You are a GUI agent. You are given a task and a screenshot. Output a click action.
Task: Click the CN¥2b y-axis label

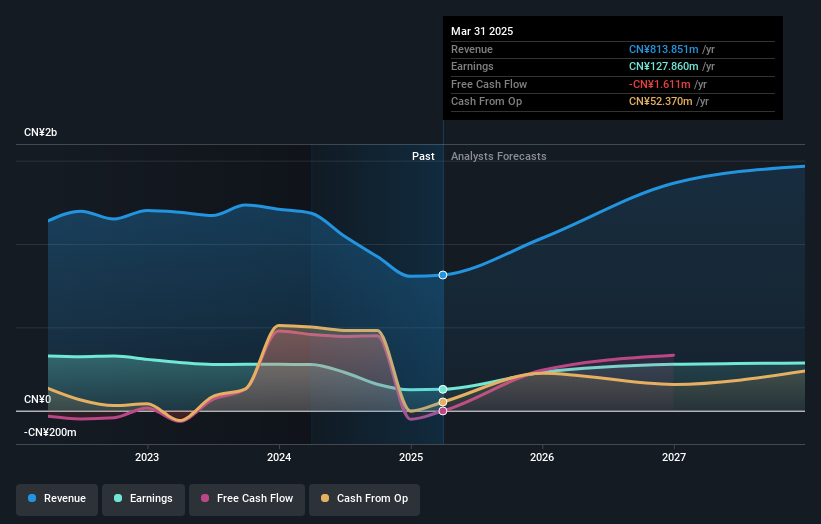coord(40,132)
